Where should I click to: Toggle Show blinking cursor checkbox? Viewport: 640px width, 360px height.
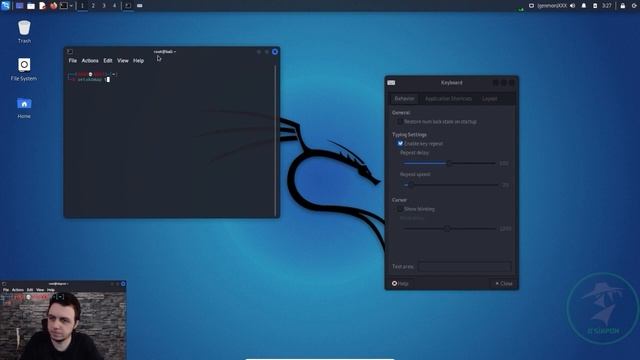[400, 209]
